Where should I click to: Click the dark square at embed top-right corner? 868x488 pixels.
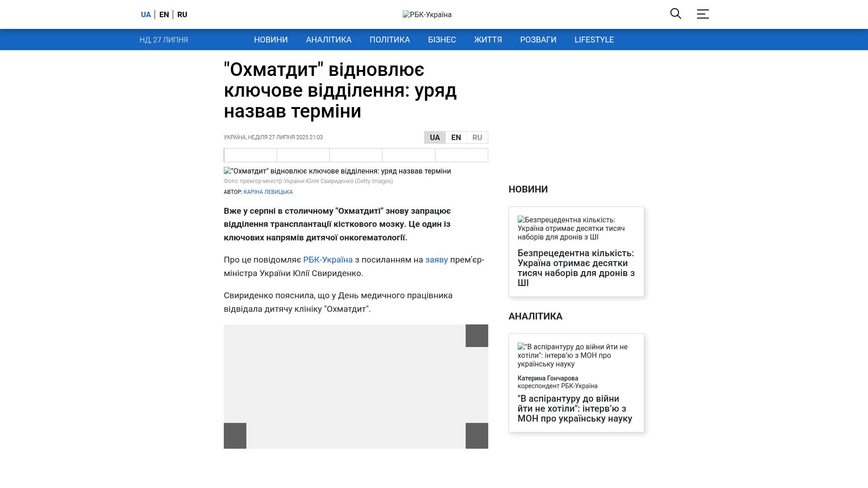pos(476,336)
